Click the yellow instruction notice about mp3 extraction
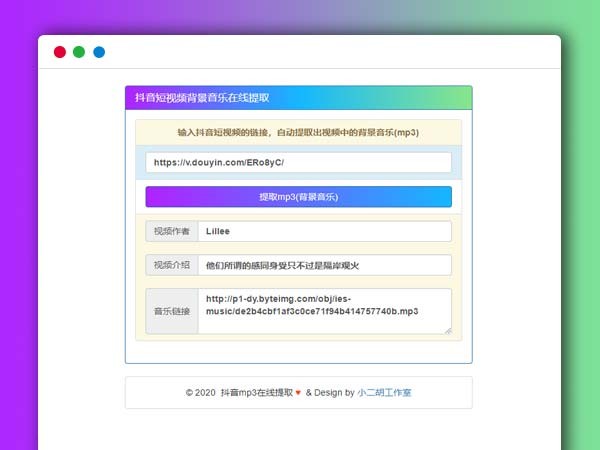Screen dimensions: 600x450 (298, 132)
